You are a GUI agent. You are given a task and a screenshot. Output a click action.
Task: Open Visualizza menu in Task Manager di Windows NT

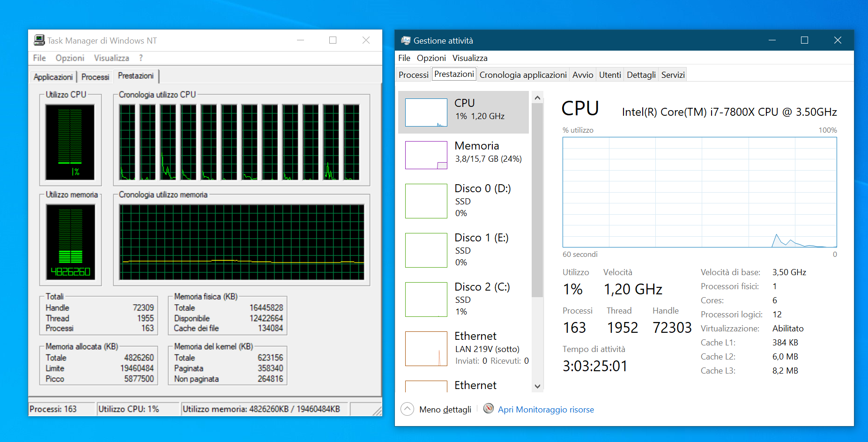(111, 58)
